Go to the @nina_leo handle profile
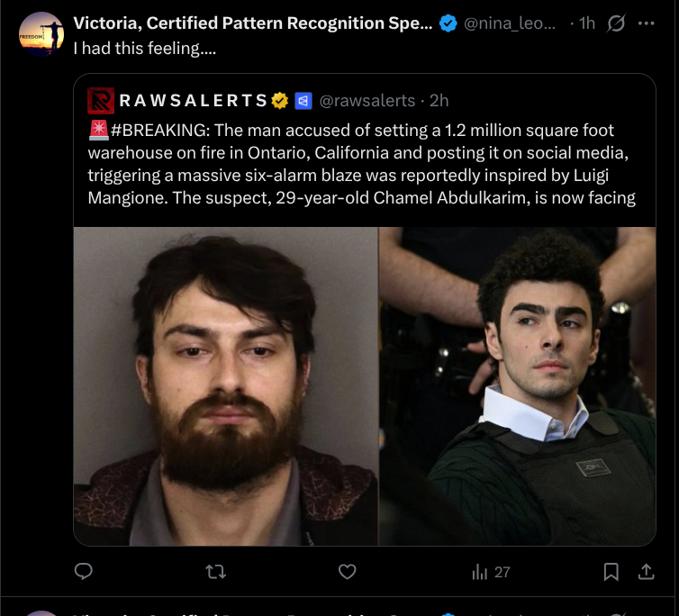This screenshot has height=616, width=679. (x=510, y=24)
